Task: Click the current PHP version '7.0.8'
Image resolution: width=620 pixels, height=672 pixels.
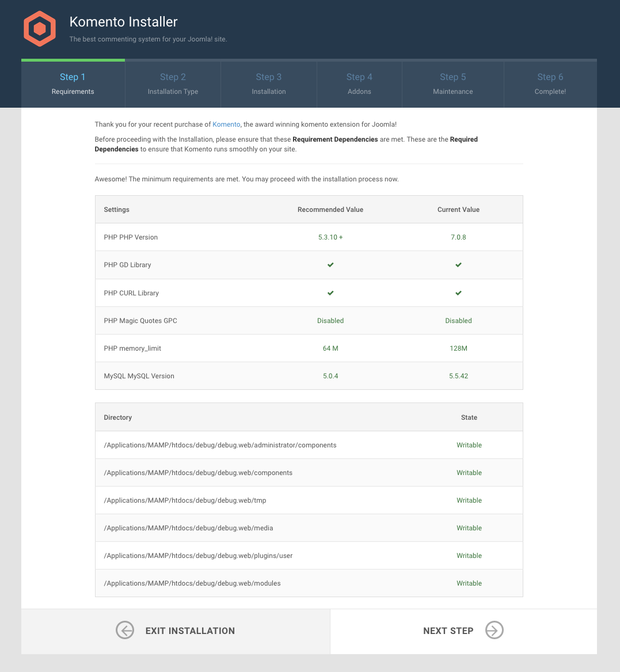Action: click(458, 237)
